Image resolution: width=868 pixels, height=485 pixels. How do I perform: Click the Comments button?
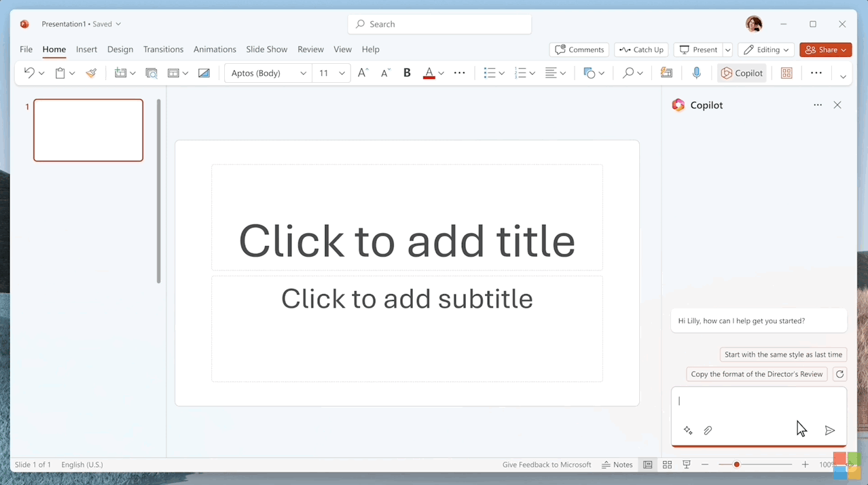coord(579,50)
